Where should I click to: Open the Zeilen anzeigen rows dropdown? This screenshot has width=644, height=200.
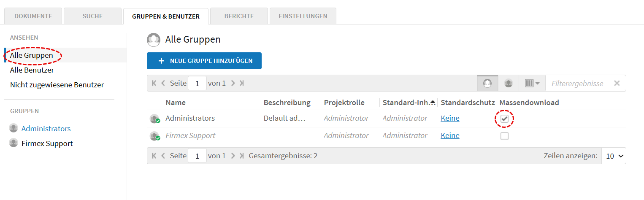614,156
